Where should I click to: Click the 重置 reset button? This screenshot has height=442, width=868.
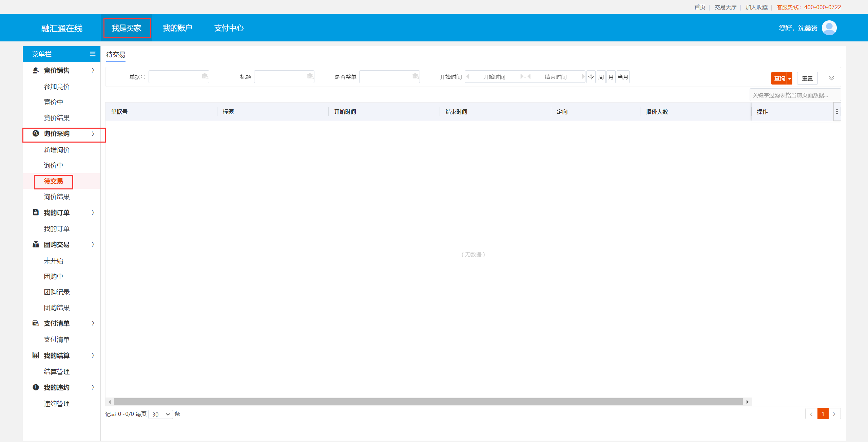(x=807, y=78)
